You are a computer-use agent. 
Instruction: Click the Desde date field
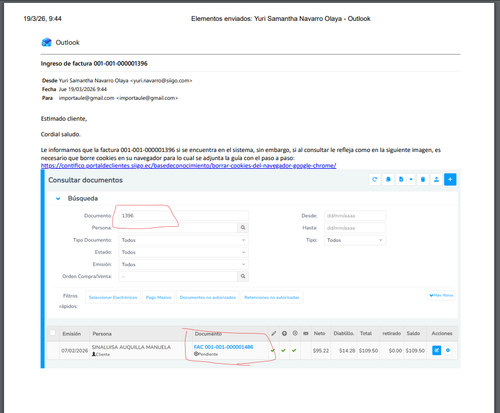(355, 216)
